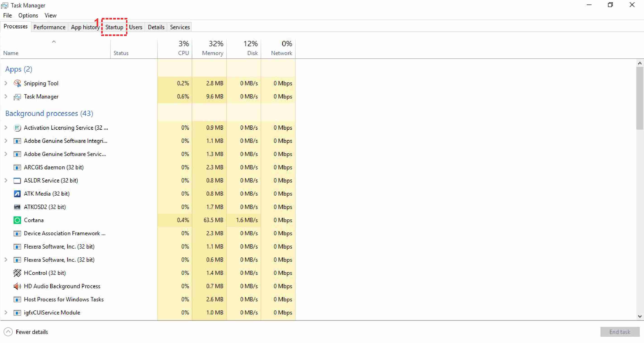Click the HD Audio speaker icon
This screenshot has width=644, height=343.
17,286
